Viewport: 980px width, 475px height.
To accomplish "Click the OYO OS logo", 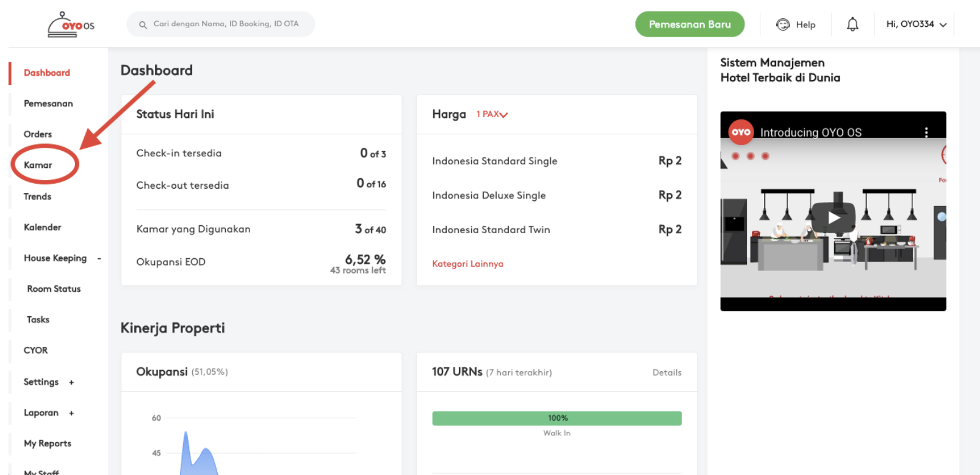I will click(x=71, y=25).
